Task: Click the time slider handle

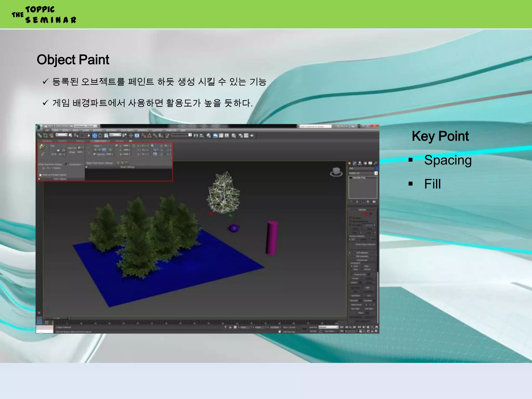Action: click(57, 318)
